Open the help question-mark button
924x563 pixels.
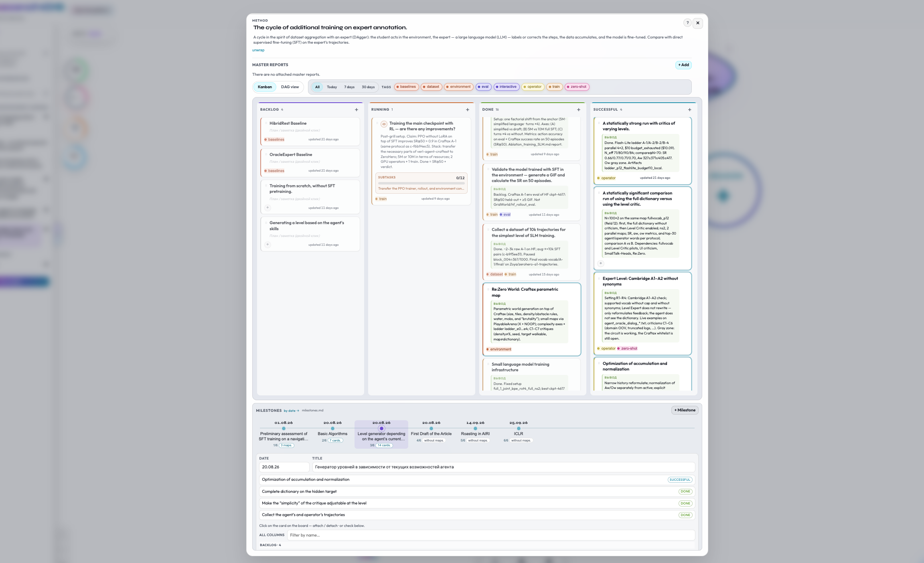[x=687, y=23]
